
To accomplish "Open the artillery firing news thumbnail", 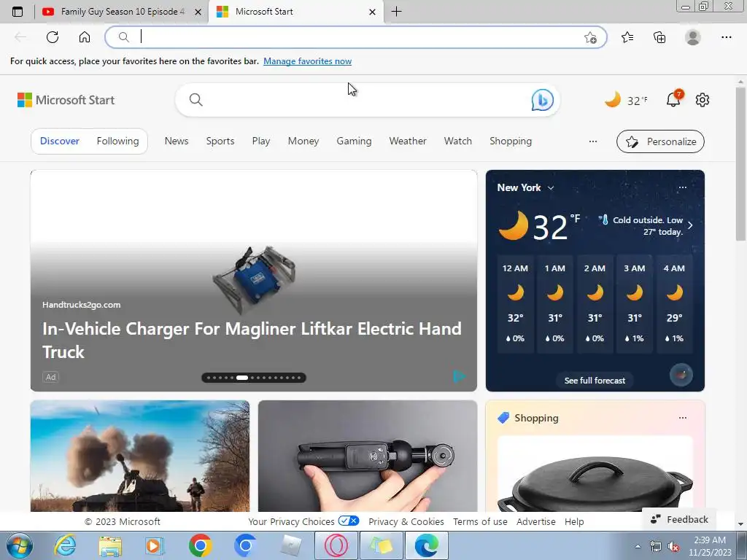I will pyautogui.click(x=139, y=456).
